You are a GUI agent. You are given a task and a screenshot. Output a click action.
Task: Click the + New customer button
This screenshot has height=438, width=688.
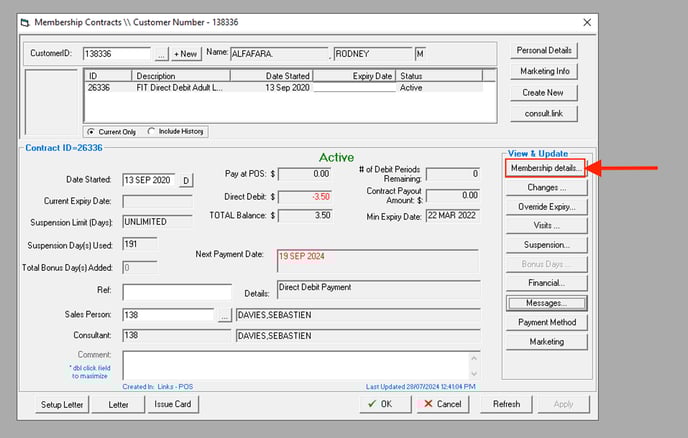(186, 54)
